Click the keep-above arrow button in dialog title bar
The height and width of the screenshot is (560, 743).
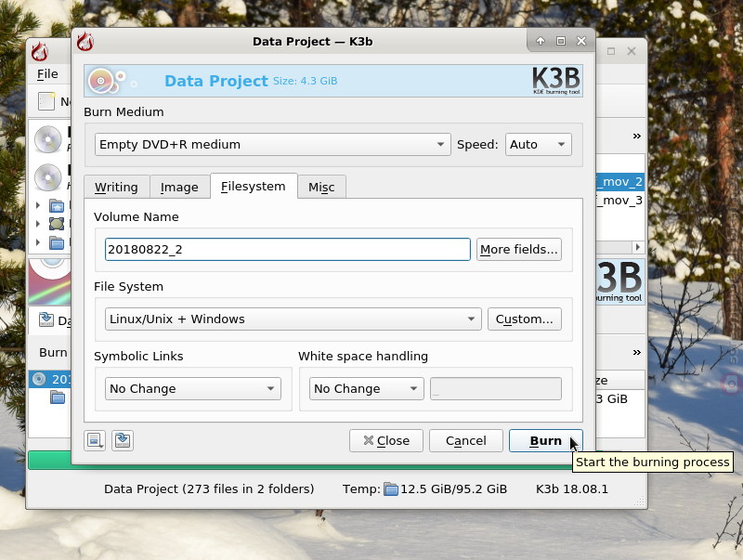click(541, 41)
